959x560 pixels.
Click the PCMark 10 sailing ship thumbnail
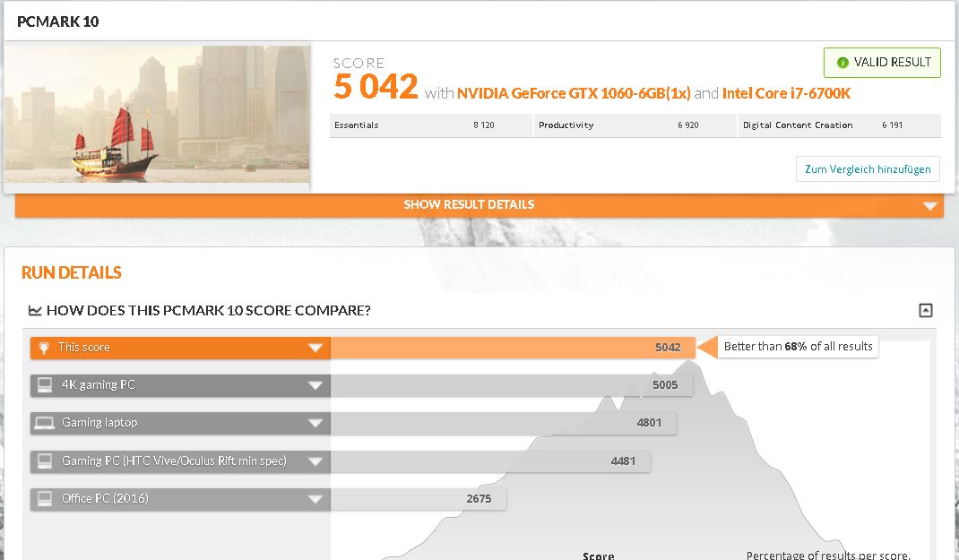(x=157, y=115)
